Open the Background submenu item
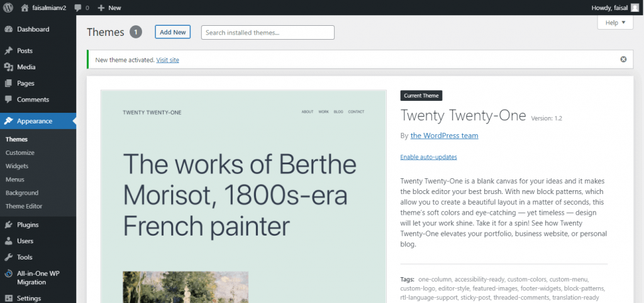Screen dimensions: 644x303 [x=22, y=193]
